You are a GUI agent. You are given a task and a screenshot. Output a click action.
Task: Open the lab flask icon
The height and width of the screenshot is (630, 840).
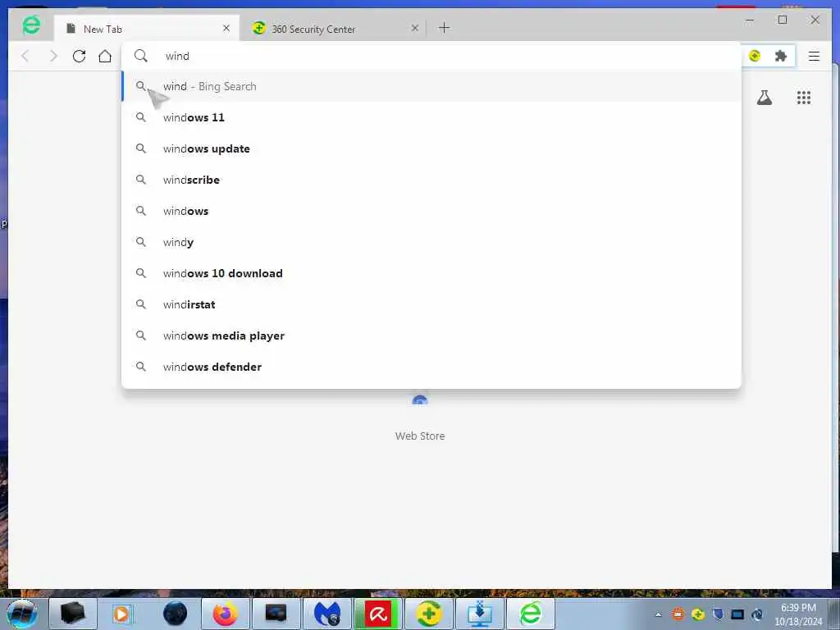pyautogui.click(x=765, y=98)
